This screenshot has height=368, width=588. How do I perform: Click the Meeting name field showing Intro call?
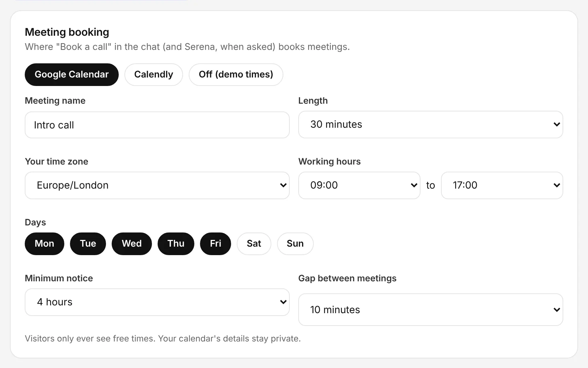157,125
